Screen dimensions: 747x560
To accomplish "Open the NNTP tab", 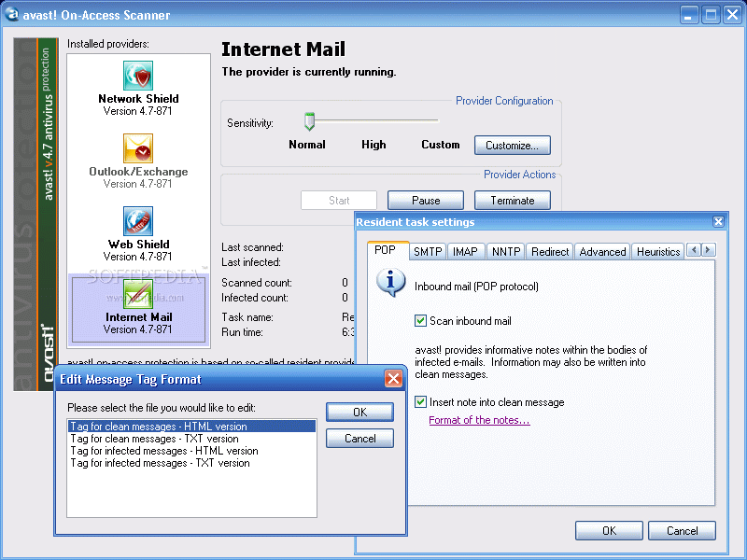I will point(506,251).
